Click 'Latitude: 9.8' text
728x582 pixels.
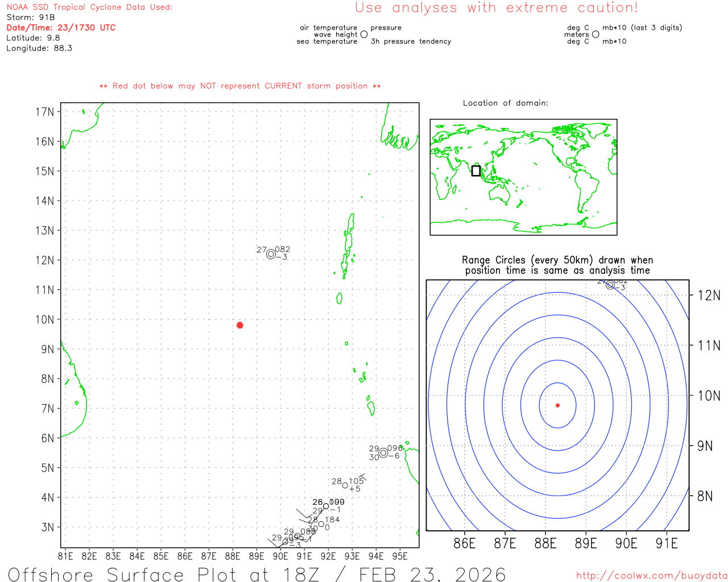click(33, 38)
